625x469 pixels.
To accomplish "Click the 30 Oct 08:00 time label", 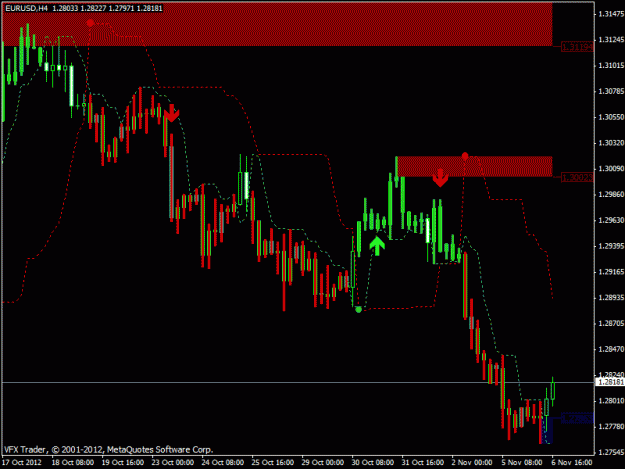I will coord(372,463).
